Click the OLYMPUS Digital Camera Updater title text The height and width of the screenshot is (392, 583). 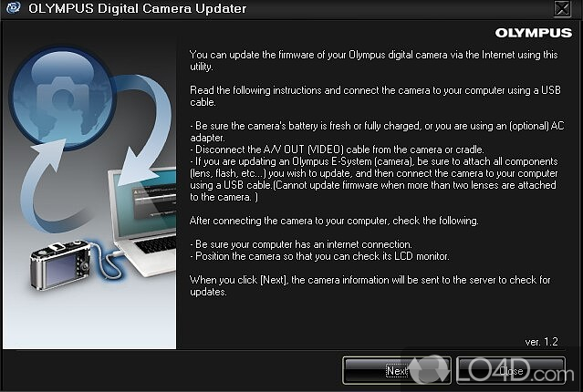pos(137,8)
